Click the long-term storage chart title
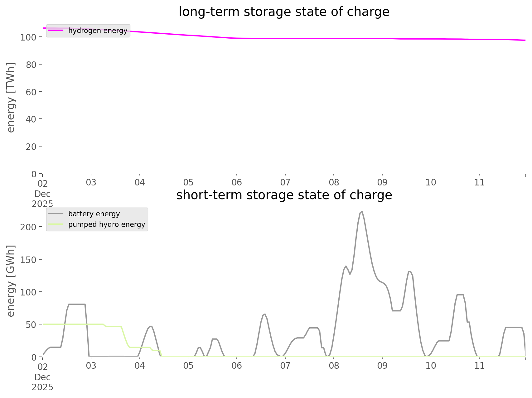 point(284,12)
